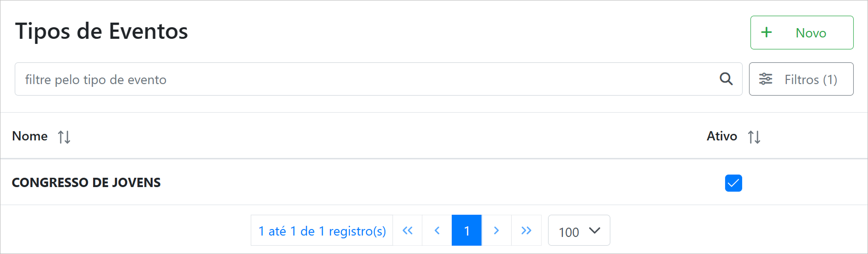The image size is (868, 254).
Task: Jump to last page double-chevron
Action: (x=526, y=230)
